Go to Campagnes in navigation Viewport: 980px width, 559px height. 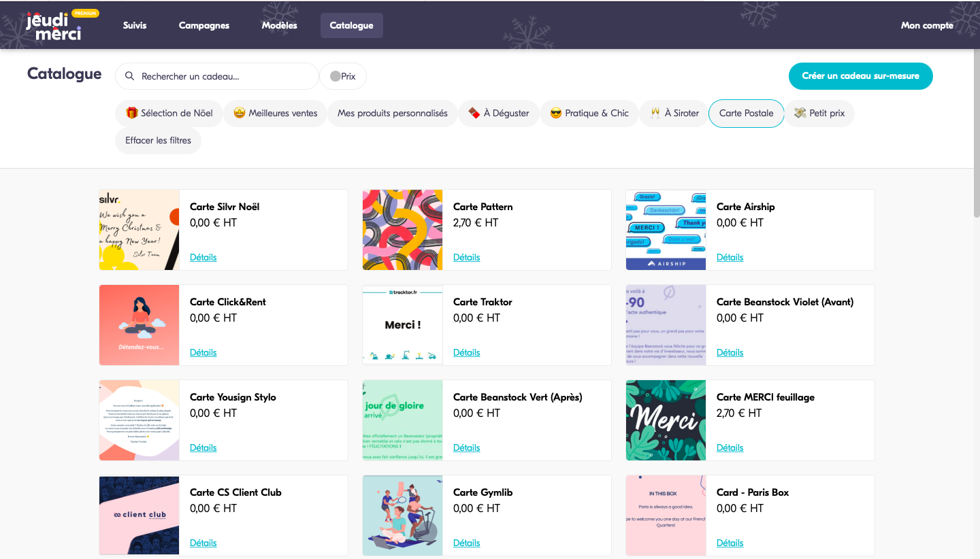click(204, 25)
